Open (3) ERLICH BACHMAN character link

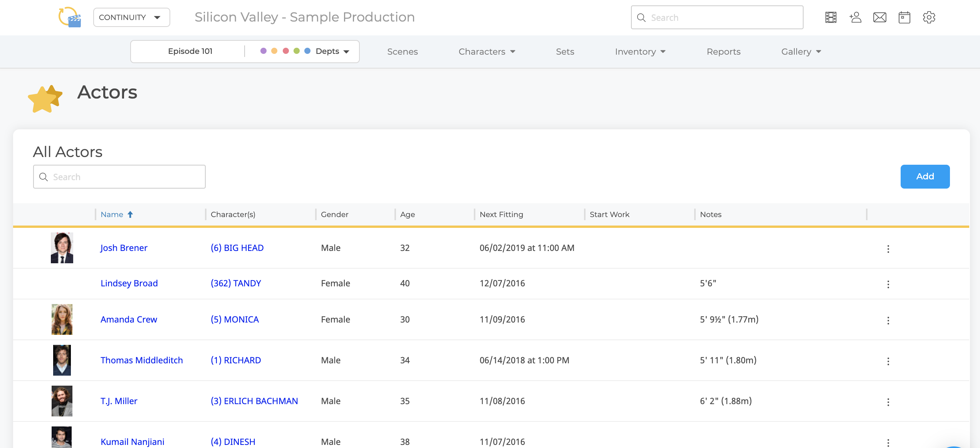click(x=254, y=401)
